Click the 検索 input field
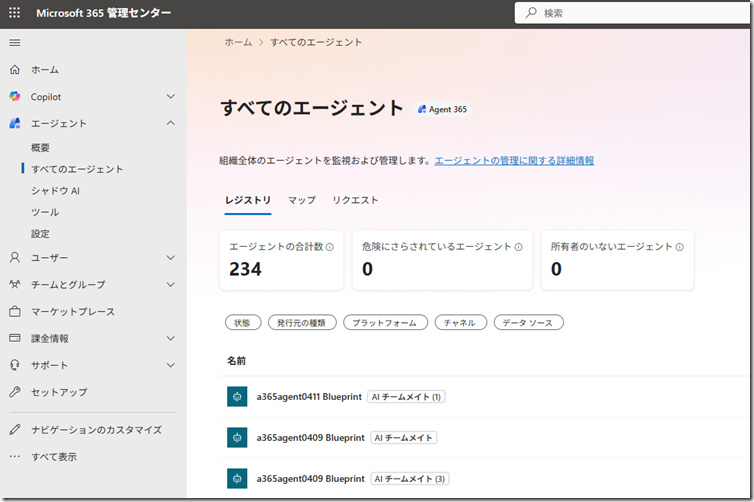The image size is (754, 502). (x=632, y=13)
